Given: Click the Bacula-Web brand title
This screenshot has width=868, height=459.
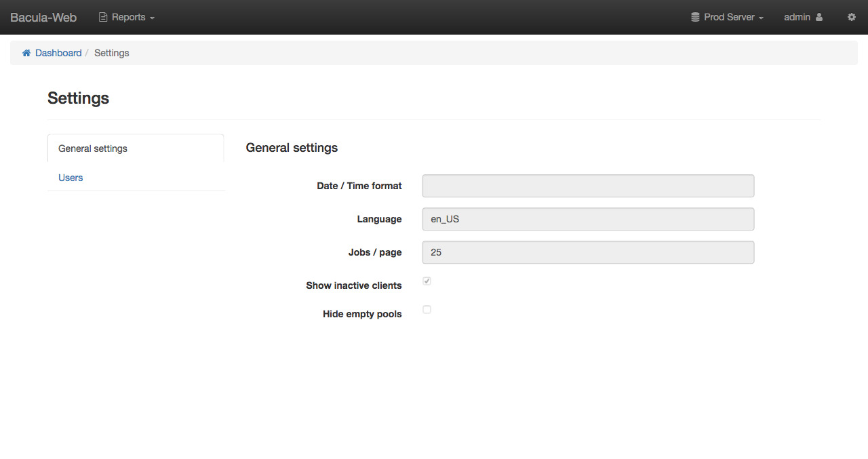Looking at the screenshot, I should pos(43,17).
